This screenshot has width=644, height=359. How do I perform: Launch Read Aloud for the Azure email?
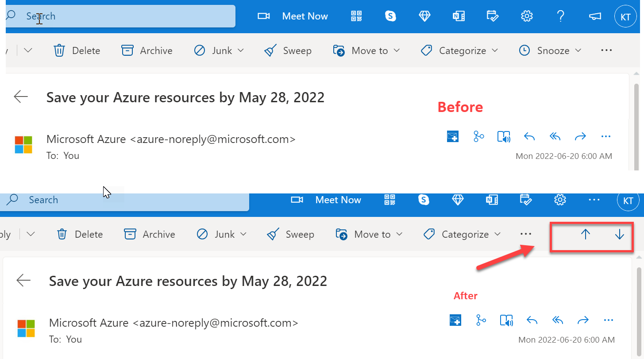click(504, 136)
